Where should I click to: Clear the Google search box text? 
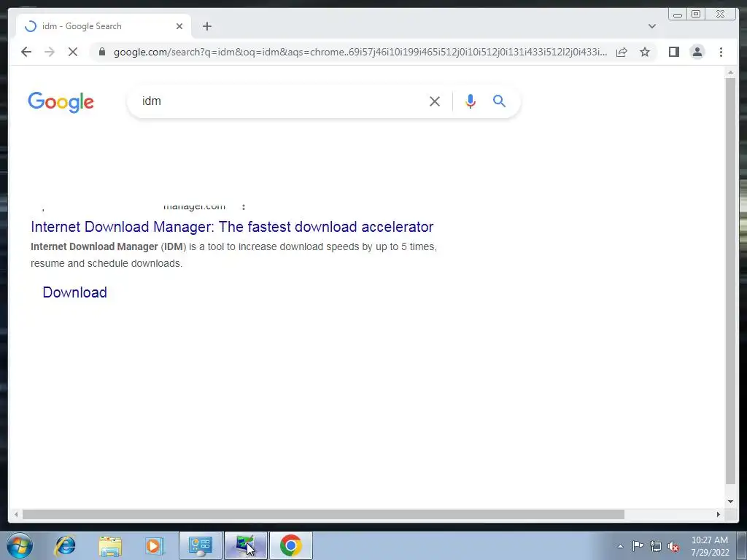point(435,101)
